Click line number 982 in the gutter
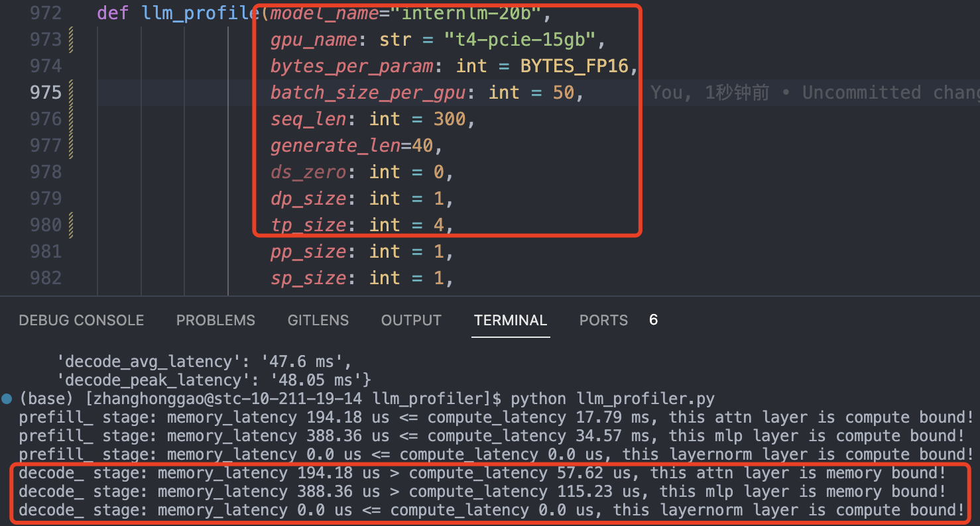Image resolution: width=980 pixels, height=526 pixels. [46, 278]
